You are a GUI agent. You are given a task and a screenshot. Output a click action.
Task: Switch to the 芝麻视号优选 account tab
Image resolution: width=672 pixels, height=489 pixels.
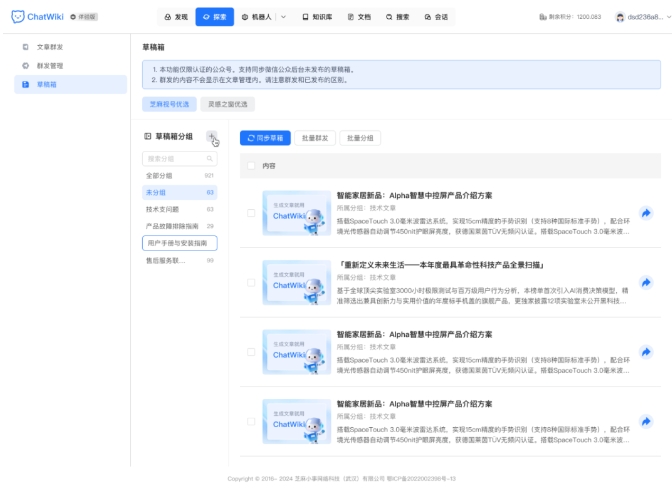169,104
